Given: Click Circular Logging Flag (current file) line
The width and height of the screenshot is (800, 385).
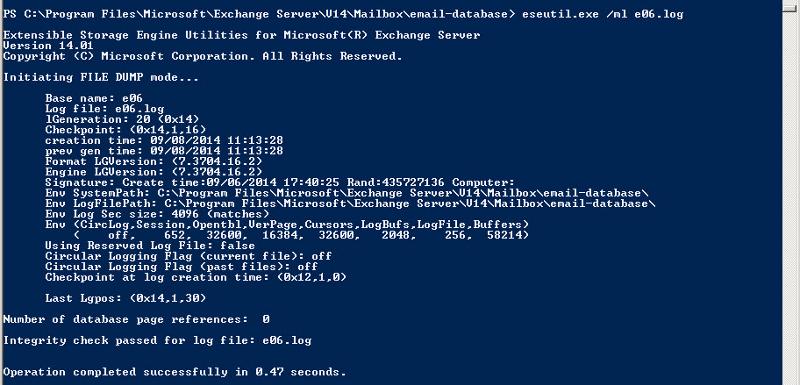Looking at the screenshot, I should click(x=188, y=256).
